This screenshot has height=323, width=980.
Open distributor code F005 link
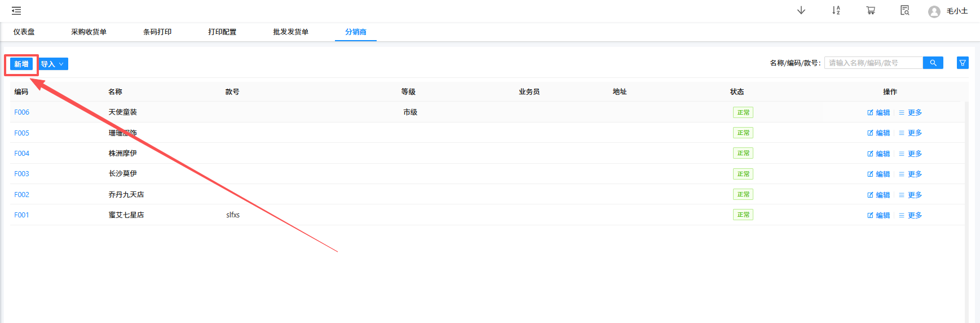click(21, 133)
